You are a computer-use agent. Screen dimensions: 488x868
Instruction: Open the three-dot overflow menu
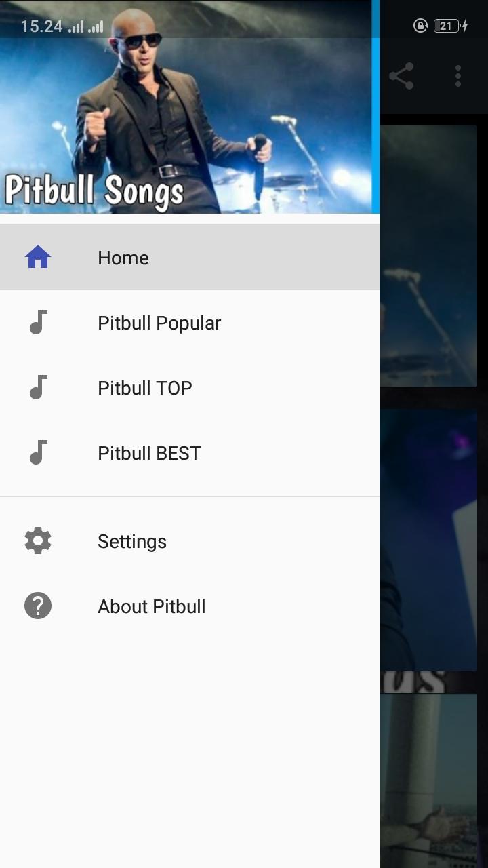pos(458,76)
